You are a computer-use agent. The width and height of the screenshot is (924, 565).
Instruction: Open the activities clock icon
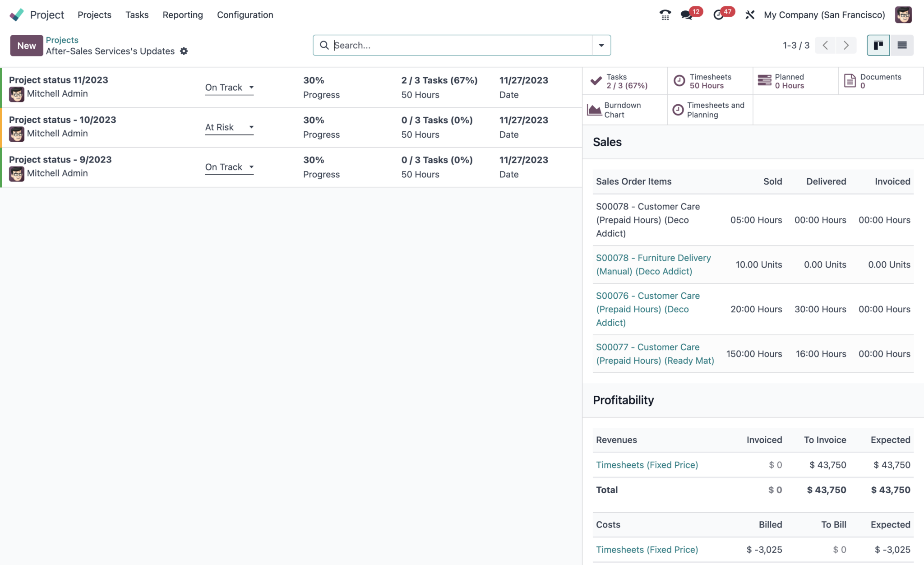tap(719, 15)
